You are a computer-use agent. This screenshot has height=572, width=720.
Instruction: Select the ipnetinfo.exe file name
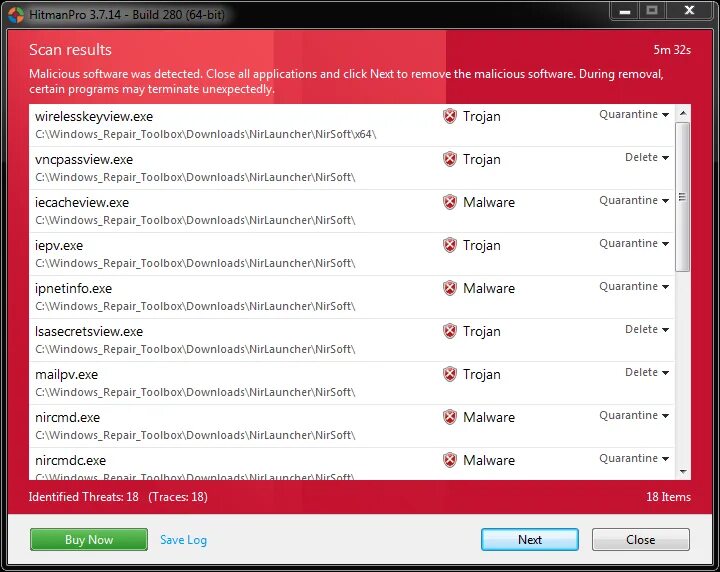click(73, 289)
